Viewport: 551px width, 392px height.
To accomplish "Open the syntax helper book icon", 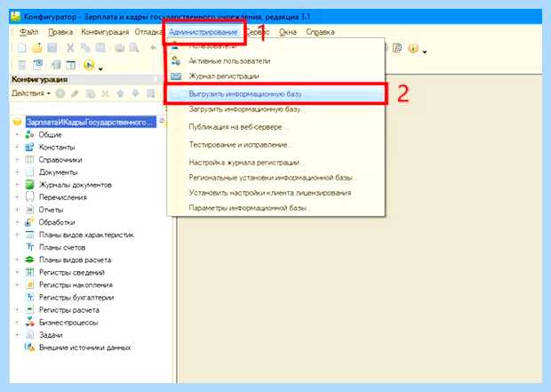I will click(397, 48).
